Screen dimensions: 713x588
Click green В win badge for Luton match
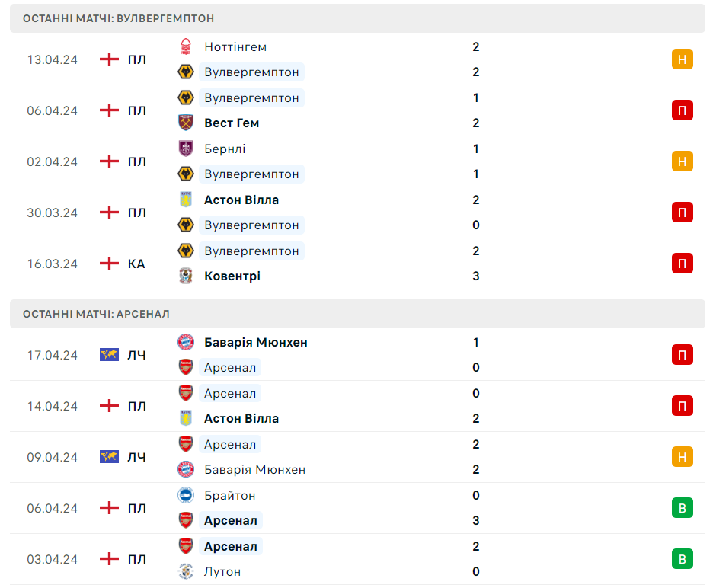pyautogui.click(x=682, y=559)
